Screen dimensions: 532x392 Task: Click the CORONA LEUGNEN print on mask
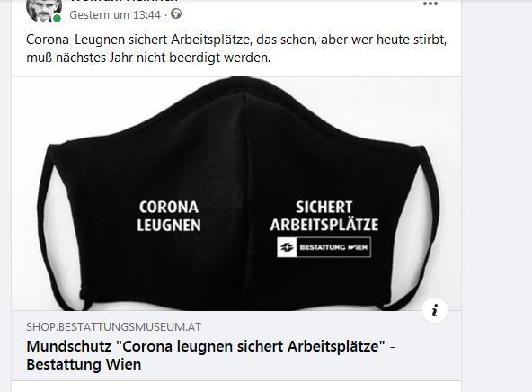169,216
